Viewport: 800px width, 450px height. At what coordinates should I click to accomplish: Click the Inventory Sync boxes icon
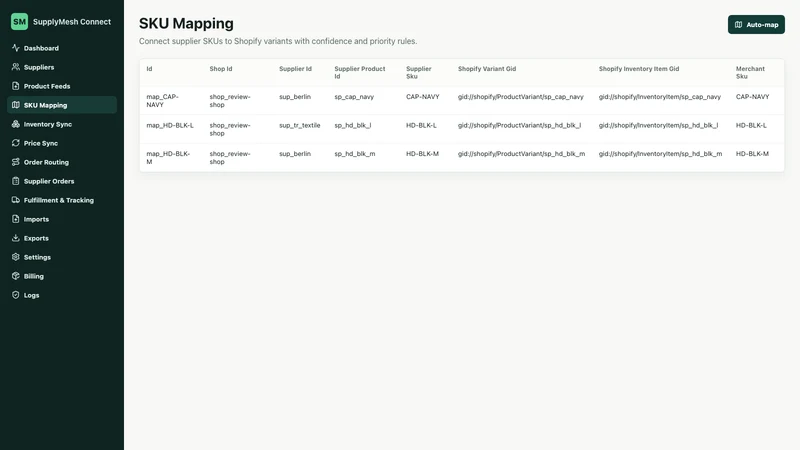(x=16, y=124)
